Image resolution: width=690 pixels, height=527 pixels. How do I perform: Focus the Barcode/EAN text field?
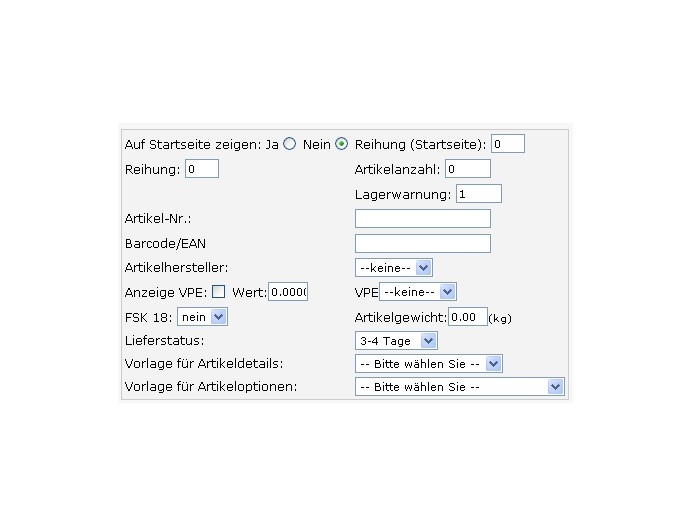tap(423, 244)
